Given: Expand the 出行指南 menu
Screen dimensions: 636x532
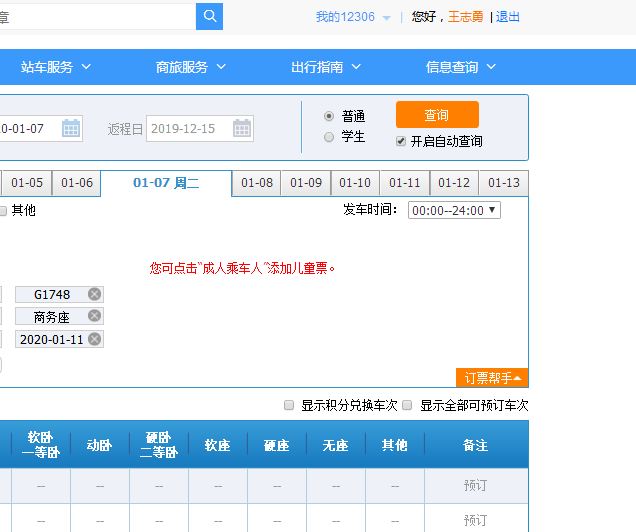Looking at the screenshot, I should coord(326,67).
